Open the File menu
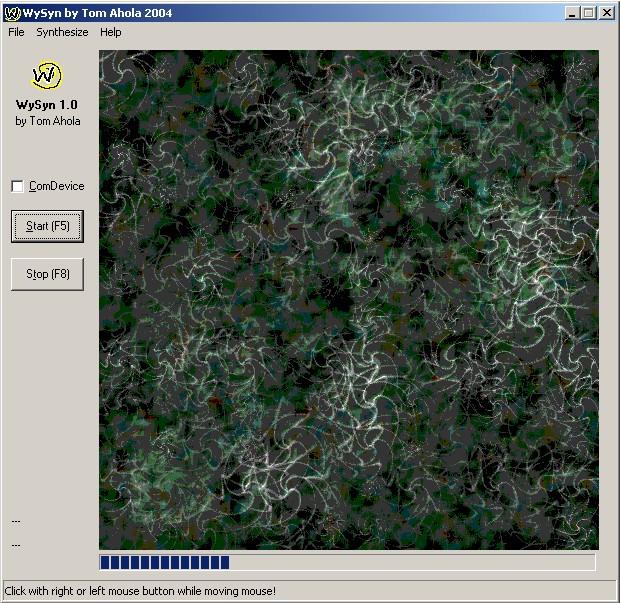Viewport: 620px width, 603px height. point(16,32)
